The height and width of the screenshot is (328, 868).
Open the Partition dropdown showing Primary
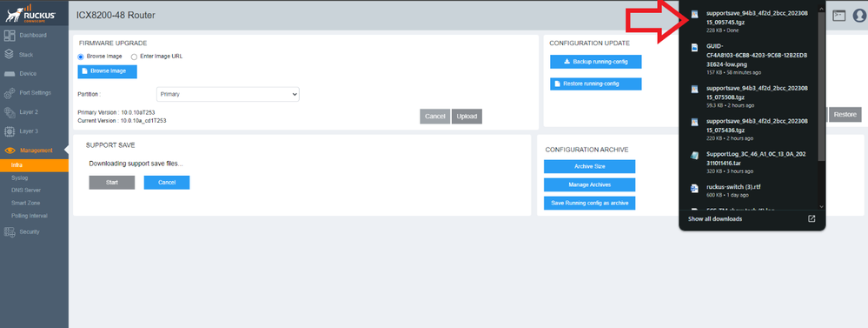(228, 94)
